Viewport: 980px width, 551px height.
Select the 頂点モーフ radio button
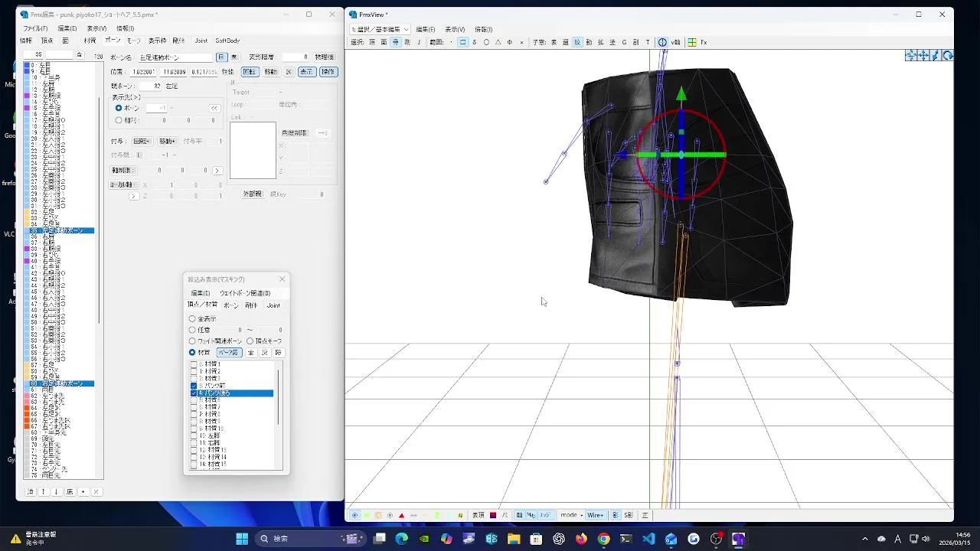tap(250, 341)
